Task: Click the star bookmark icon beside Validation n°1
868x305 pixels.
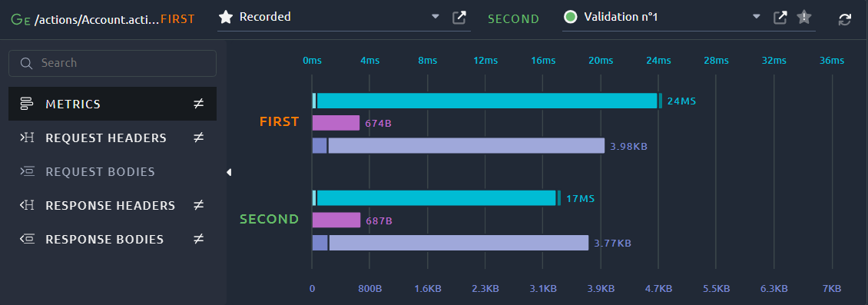Action: pos(803,17)
